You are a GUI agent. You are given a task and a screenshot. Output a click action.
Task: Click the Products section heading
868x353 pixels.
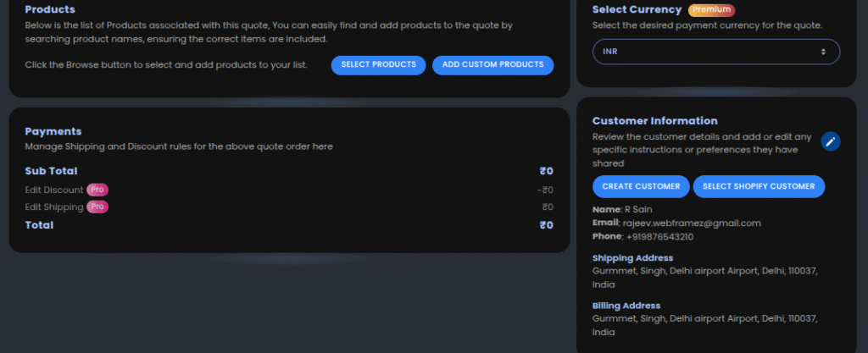50,9
